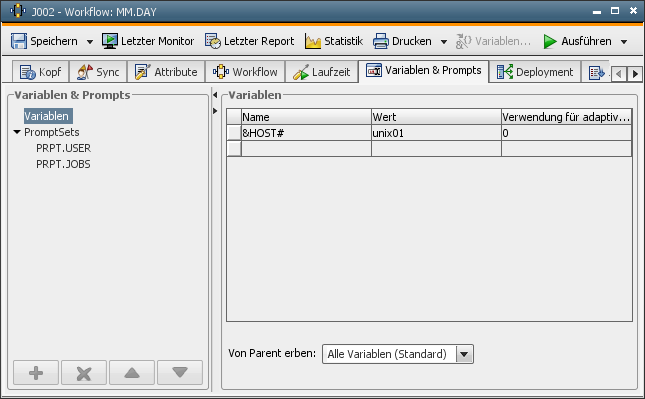
Task: Click the Laufzeit tab icon
Action: coord(301,72)
